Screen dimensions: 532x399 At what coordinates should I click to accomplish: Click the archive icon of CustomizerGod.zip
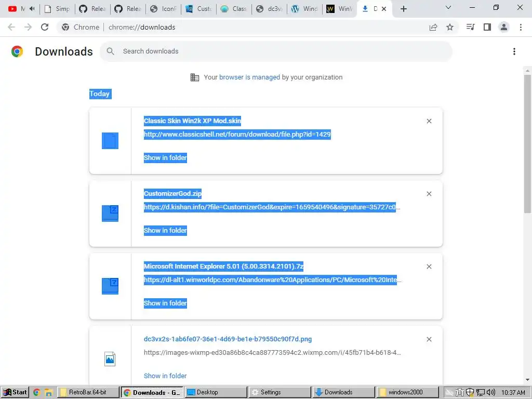pyautogui.click(x=110, y=214)
